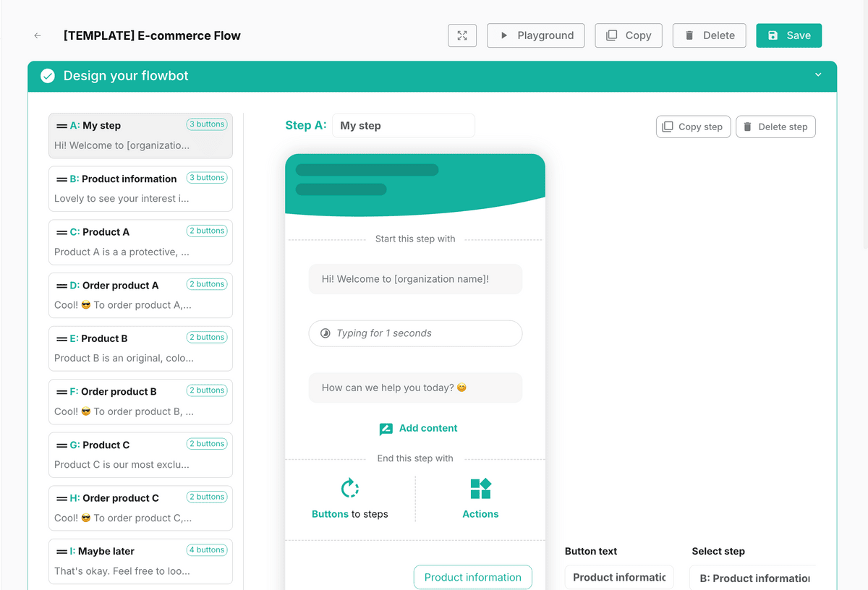
Task: Click the Typing for 1 seconds delay
Action: click(415, 333)
